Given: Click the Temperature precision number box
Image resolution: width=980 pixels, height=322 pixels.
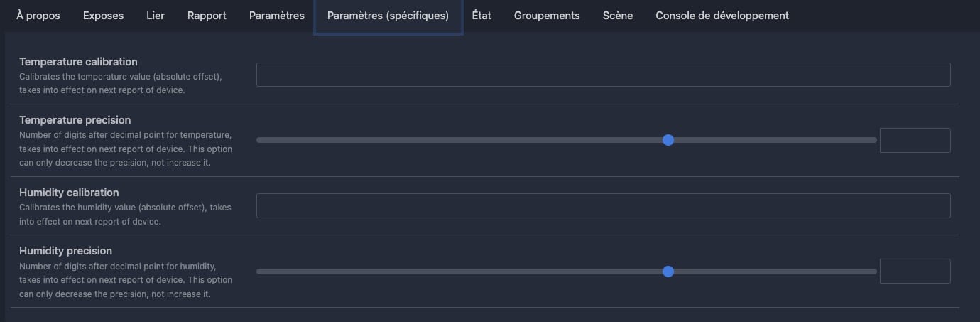Looking at the screenshot, I should point(915,140).
